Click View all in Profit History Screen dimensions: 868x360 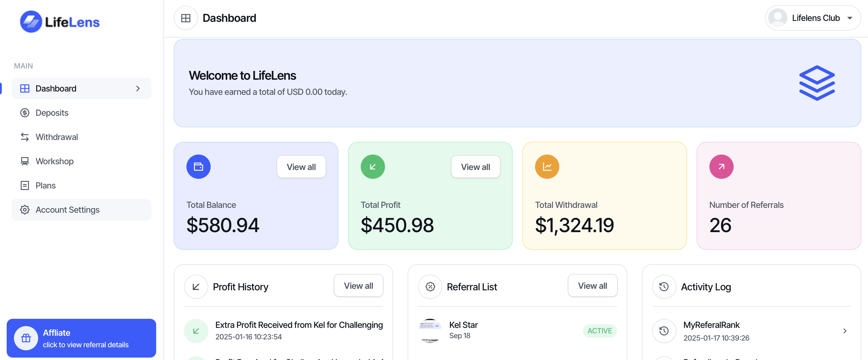point(359,286)
